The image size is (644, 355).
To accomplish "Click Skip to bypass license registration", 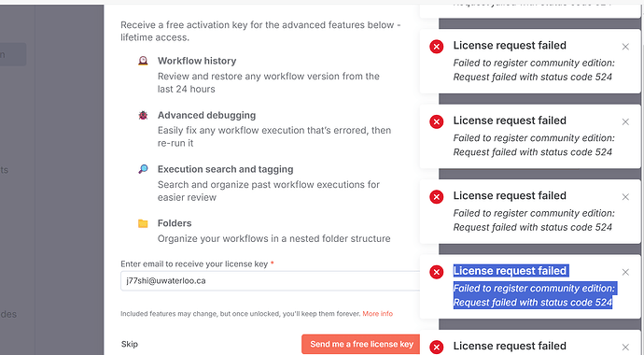I will click(130, 345).
